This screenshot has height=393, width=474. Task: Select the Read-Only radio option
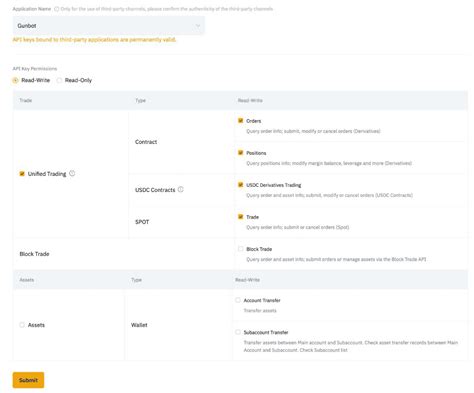coord(59,80)
